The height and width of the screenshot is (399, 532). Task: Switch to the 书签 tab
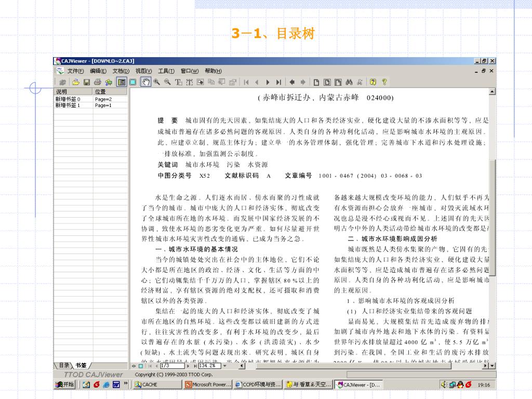(81, 365)
